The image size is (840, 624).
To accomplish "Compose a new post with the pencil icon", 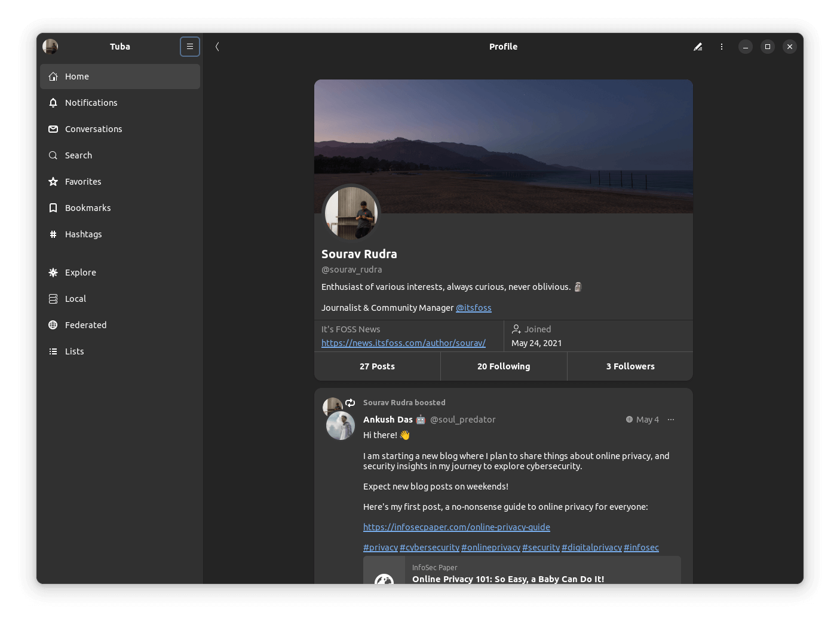I will 698,46.
